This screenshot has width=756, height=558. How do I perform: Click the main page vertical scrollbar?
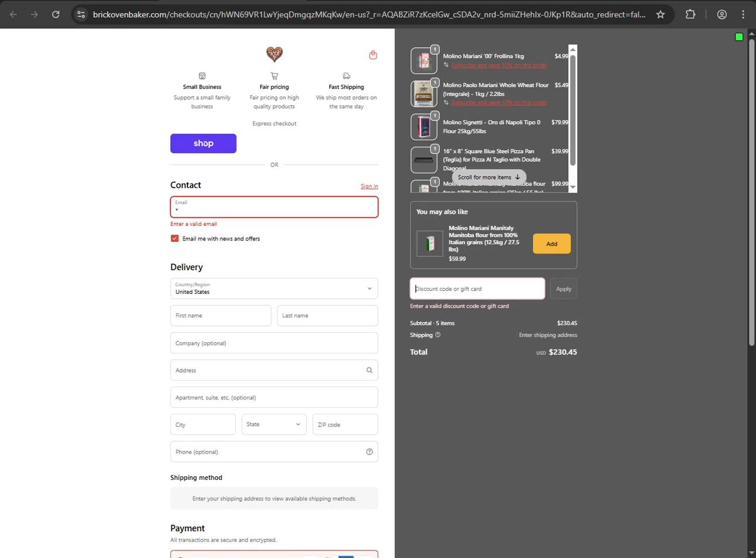coord(751,192)
